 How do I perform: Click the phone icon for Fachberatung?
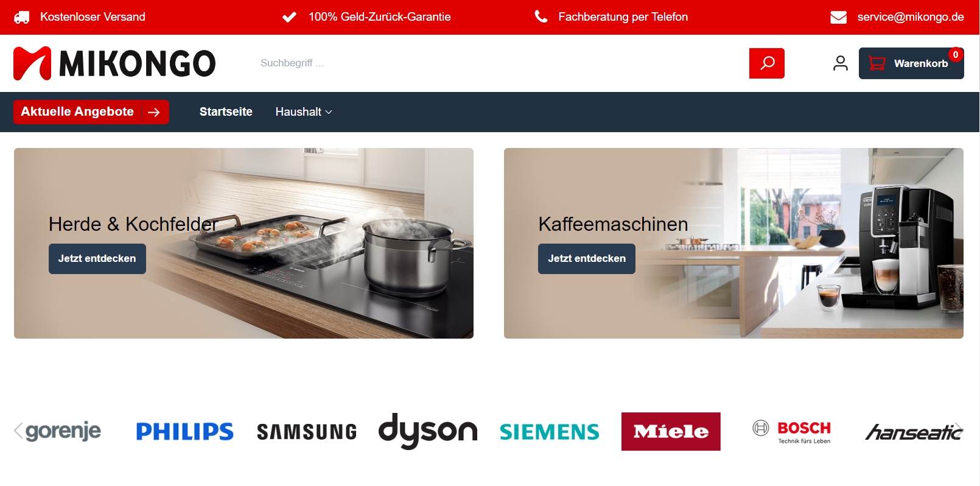[x=541, y=16]
